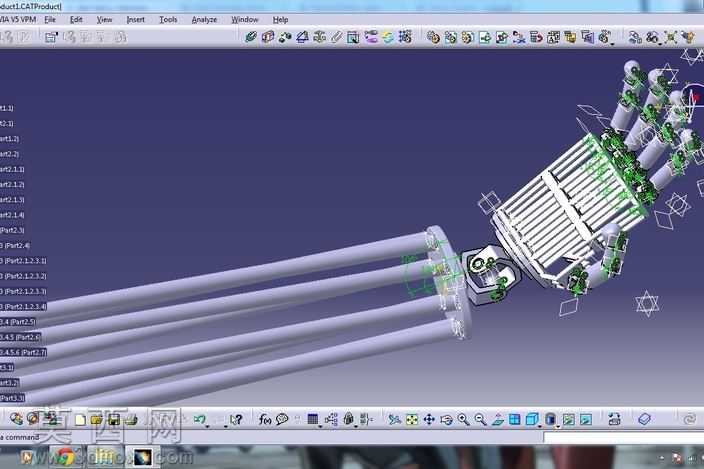The image size is (704, 469).
Task: Click the Explode assembly icon
Action: (670, 37)
